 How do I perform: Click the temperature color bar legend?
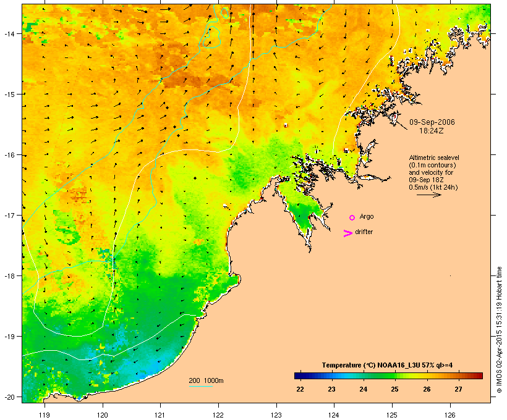[x=388, y=376]
